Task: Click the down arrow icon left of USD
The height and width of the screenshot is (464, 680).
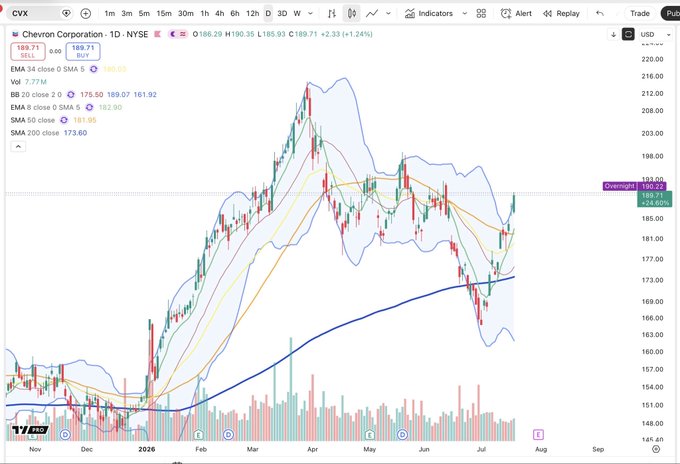Action: 613,34
